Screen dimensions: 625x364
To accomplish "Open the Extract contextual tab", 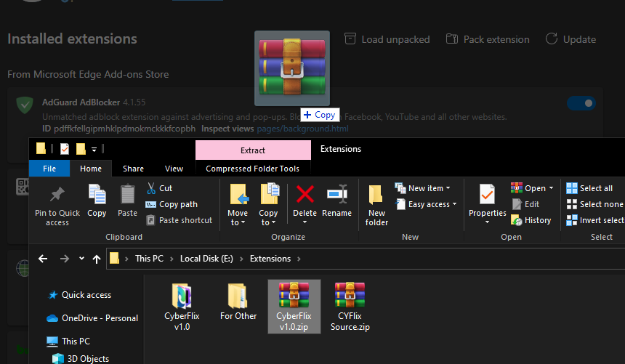I will click(x=253, y=150).
